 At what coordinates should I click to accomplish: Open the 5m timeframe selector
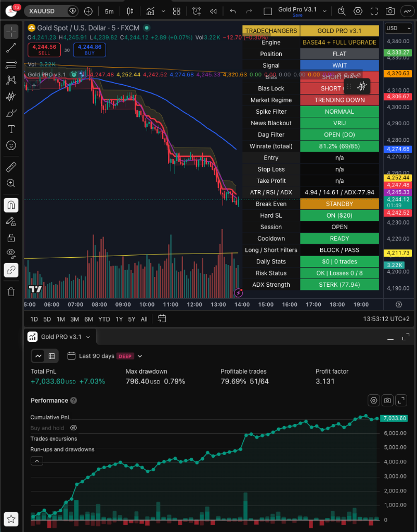pos(109,11)
